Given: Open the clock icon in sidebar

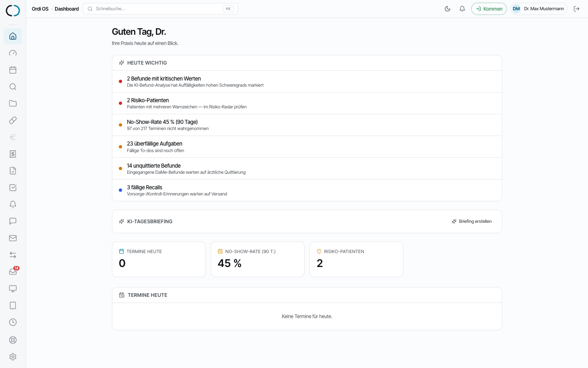Looking at the screenshot, I should tap(13, 322).
